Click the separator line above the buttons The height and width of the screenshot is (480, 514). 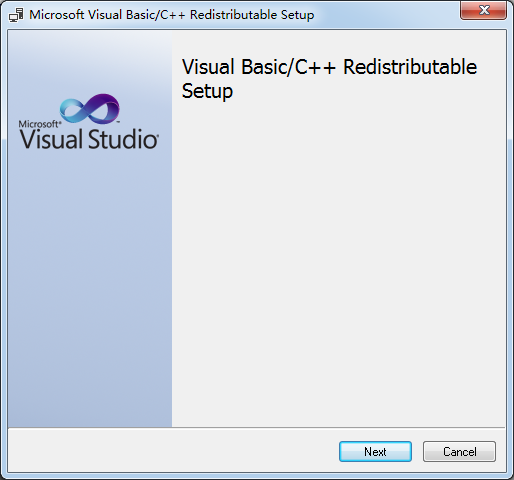pos(257,427)
